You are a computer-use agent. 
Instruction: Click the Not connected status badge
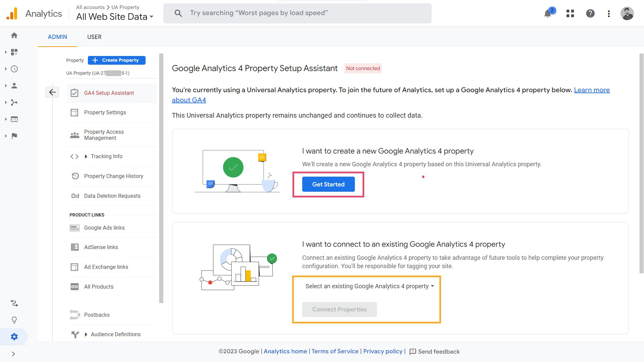363,68
